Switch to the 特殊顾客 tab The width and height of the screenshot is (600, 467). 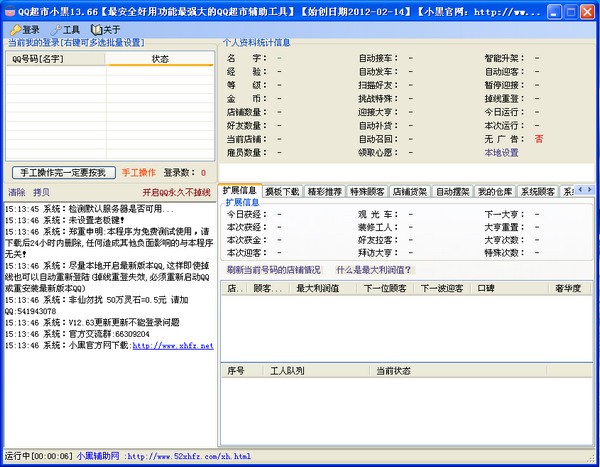[367, 191]
